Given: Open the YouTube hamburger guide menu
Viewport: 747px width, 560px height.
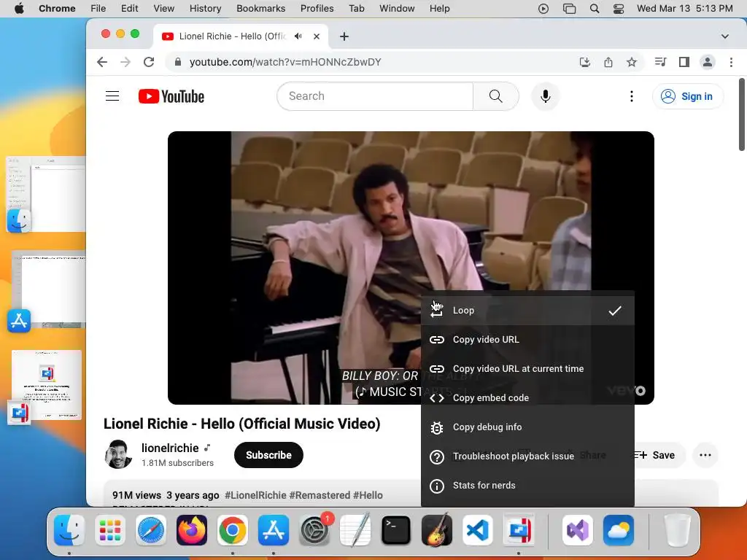Looking at the screenshot, I should coord(112,96).
